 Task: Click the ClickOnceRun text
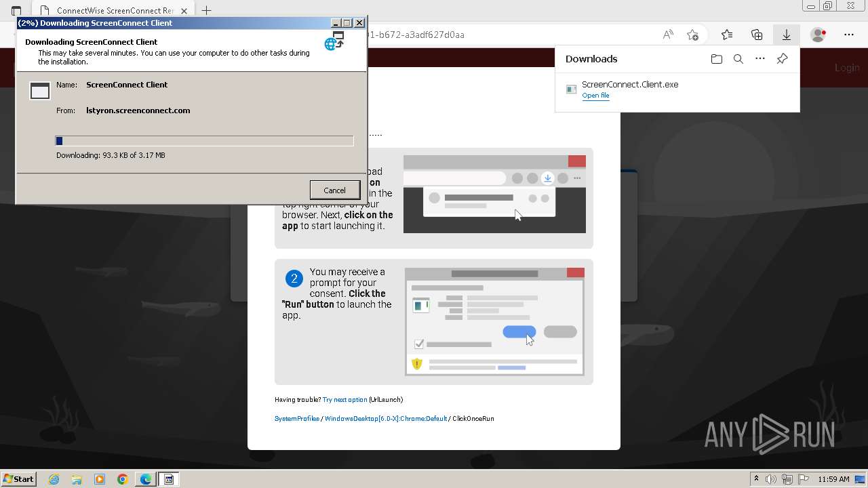(473, 419)
